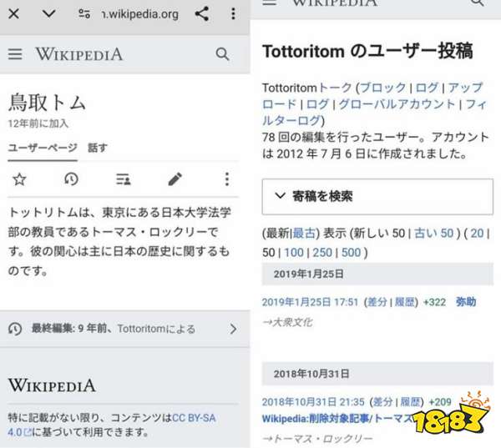This screenshot has height=448, width=501.
Task: Open browser share icon
Action: 202,13
